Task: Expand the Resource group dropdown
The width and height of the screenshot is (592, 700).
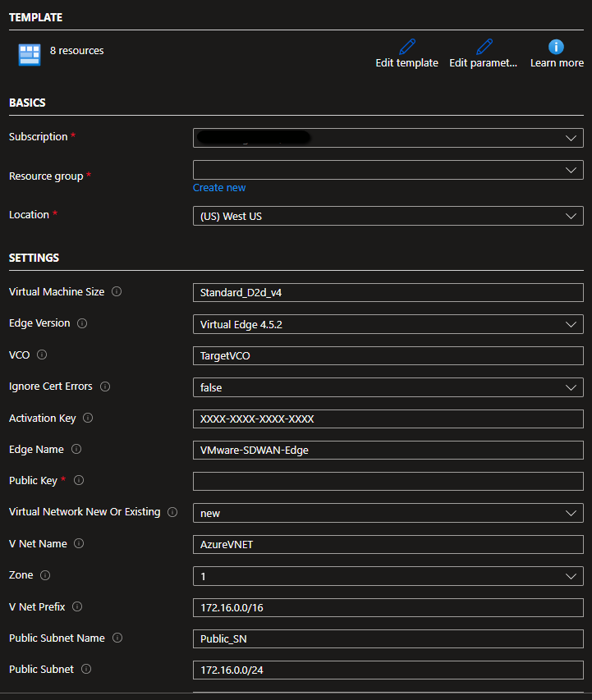Action: (x=388, y=170)
